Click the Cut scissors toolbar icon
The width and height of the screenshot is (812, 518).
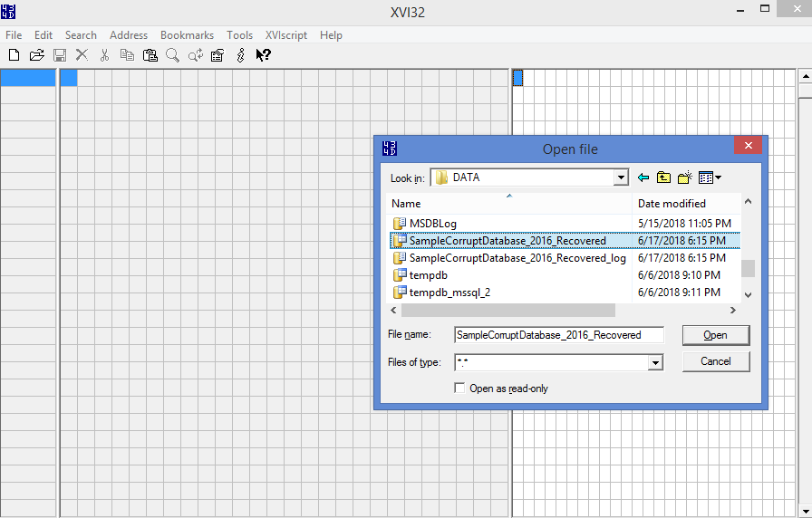tap(104, 55)
